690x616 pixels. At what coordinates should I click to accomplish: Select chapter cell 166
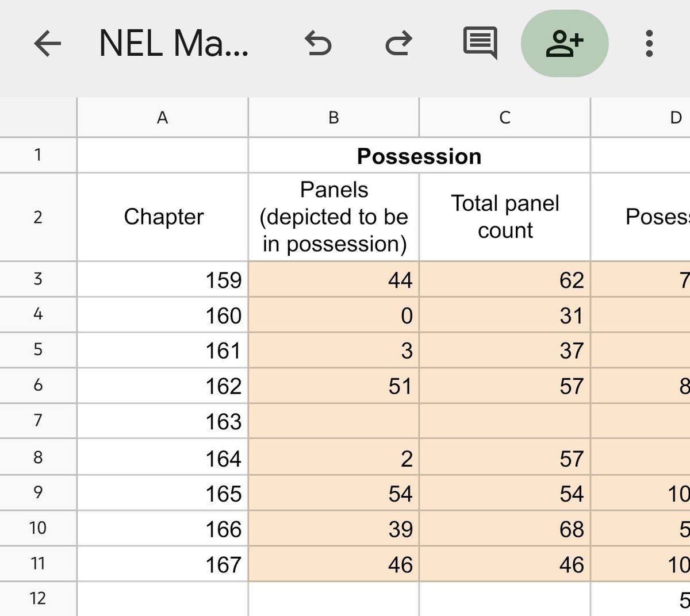[163, 528]
